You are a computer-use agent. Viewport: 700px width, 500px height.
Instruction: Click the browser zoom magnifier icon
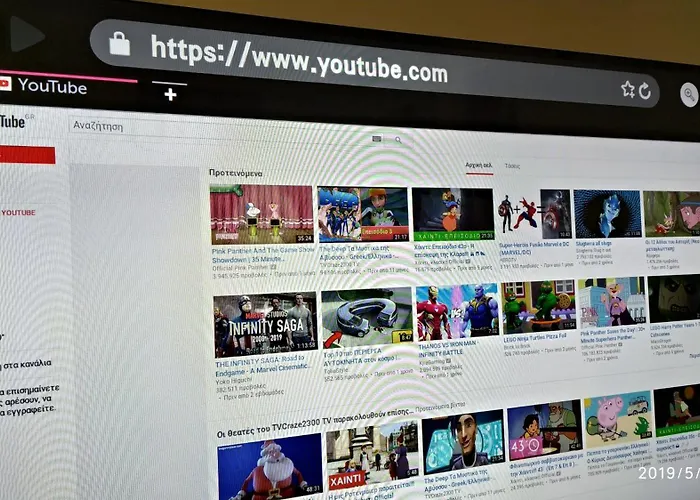coord(689,95)
